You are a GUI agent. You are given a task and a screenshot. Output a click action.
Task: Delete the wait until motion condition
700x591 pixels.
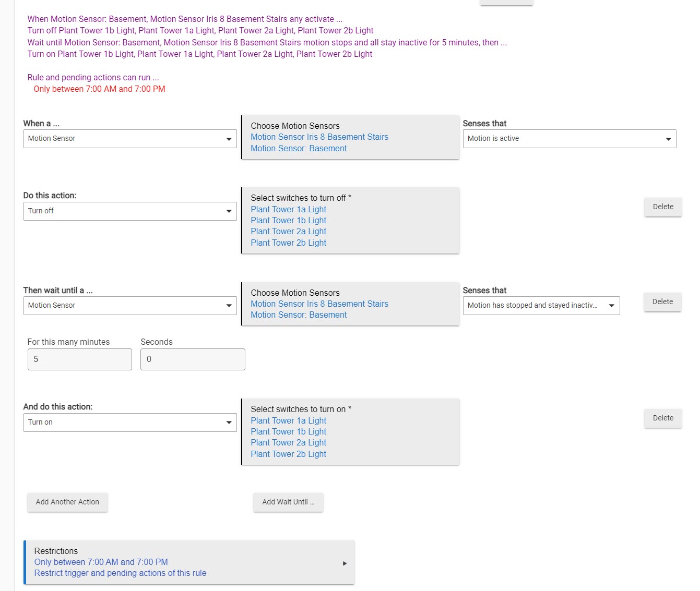coord(662,302)
